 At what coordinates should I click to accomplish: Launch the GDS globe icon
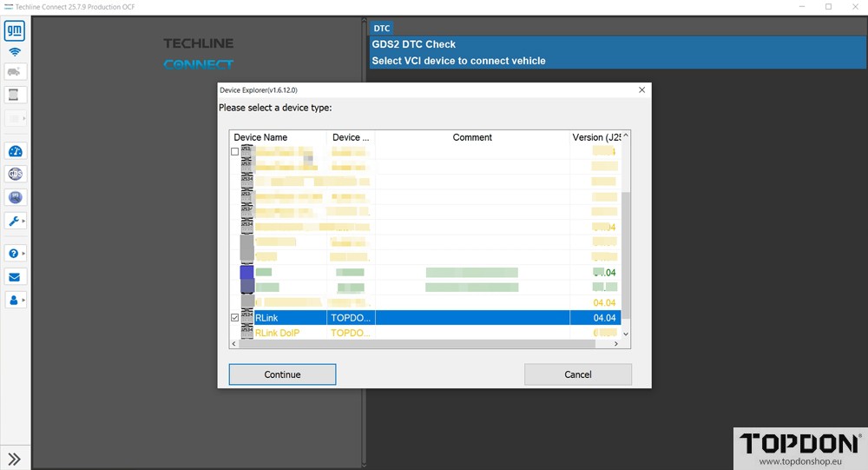pos(15,175)
